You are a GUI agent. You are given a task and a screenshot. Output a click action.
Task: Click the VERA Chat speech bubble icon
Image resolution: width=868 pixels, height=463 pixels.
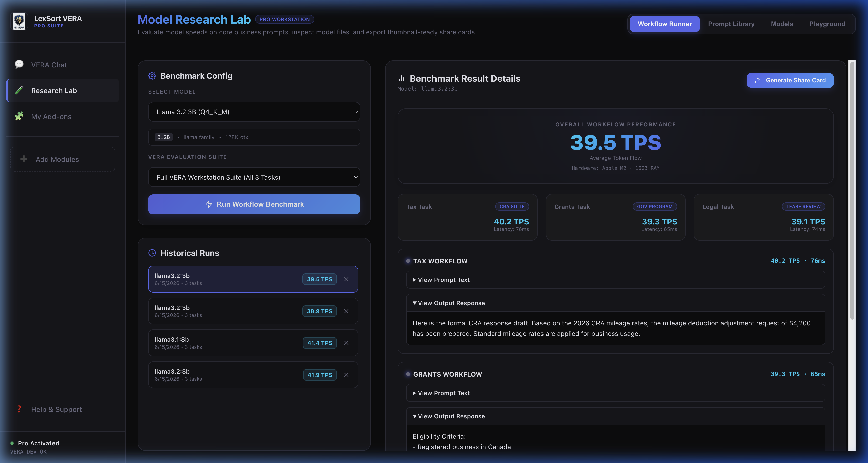point(19,64)
